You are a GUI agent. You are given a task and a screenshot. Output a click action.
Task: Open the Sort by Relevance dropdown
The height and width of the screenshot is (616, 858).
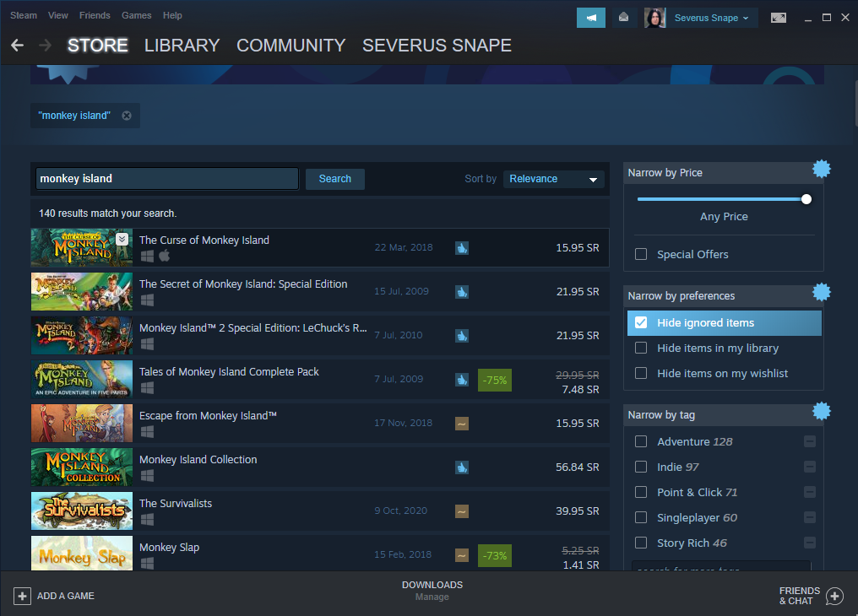tap(554, 179)
